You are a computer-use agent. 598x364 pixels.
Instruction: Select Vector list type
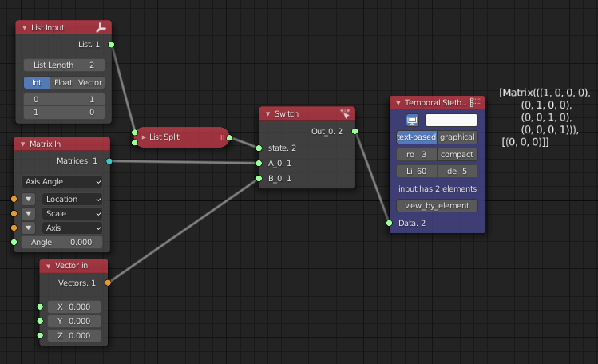pos(90,83)
